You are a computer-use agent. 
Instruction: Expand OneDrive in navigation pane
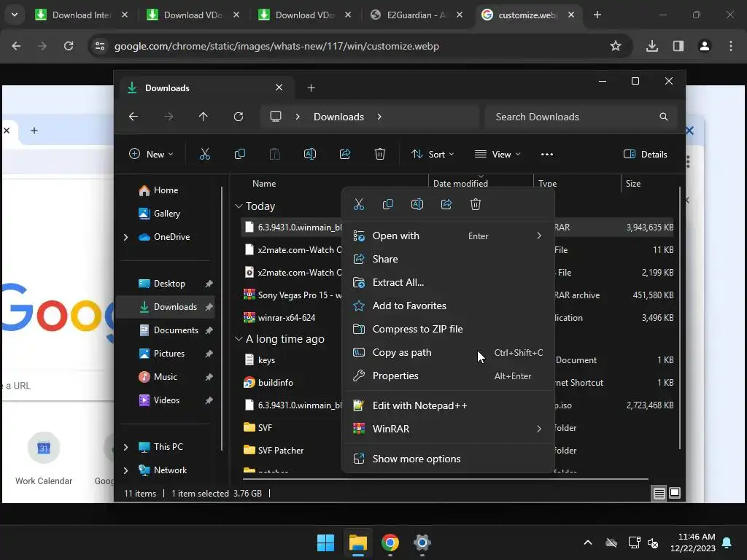tap(125, 237)
